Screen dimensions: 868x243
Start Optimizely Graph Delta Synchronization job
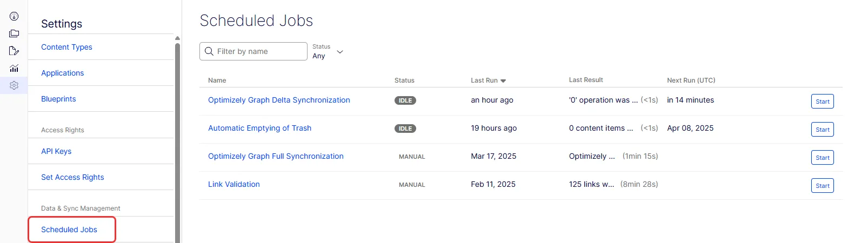coord(822,102)
